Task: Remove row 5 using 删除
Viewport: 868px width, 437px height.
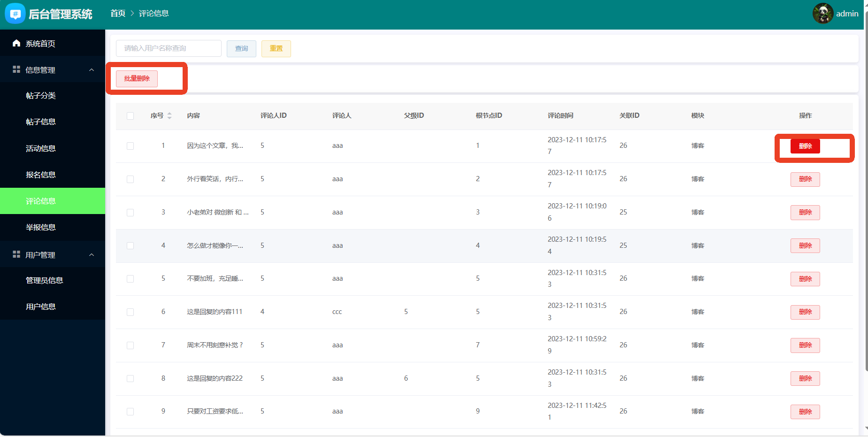Action: pyautogui.click(x=805, y=279)
